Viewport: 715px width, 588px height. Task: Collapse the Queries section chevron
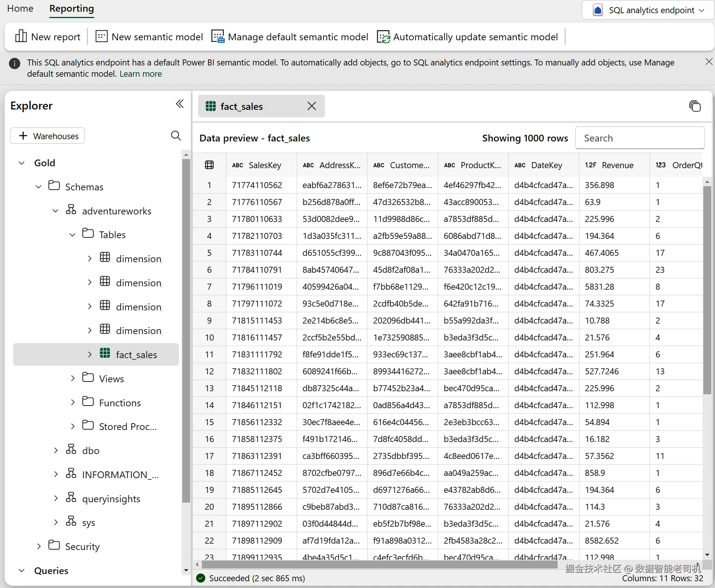[x=22, y=571]
